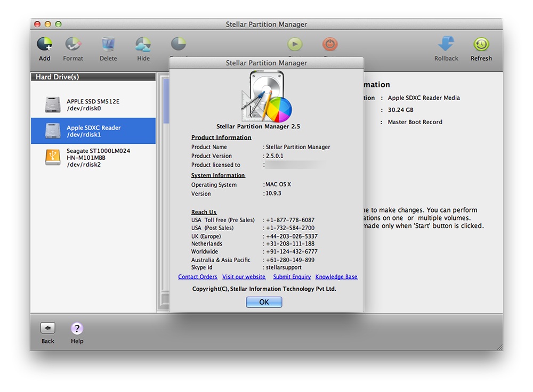Click the grey pie-chart toolbar icon

[x=179, y=44]
